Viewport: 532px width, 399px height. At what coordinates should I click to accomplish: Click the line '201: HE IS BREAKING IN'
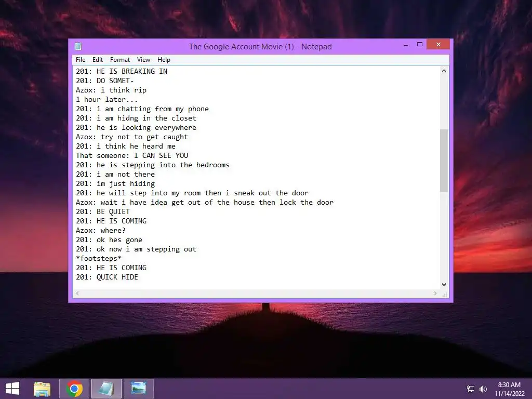[x=122, y=71]
